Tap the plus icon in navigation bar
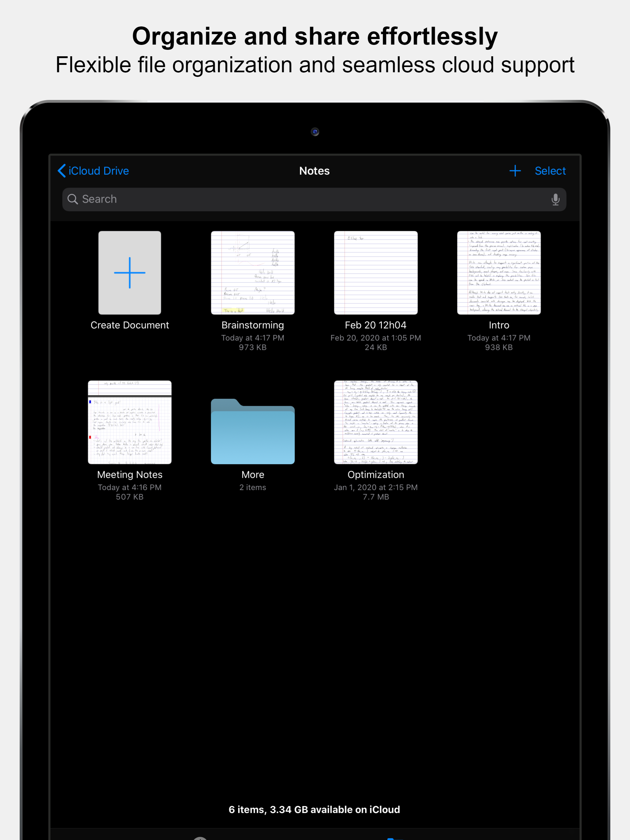Screen dimensions: 630x840 tap(515, 171)
